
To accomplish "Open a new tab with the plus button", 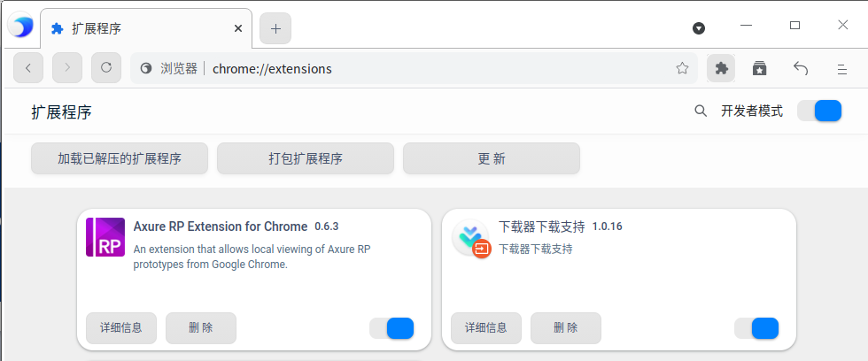I will point(275,28).
